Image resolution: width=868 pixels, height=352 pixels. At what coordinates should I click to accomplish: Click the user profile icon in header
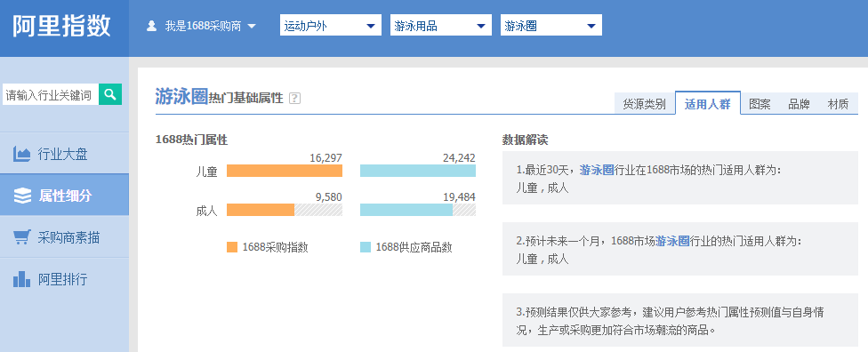(152, 26)
